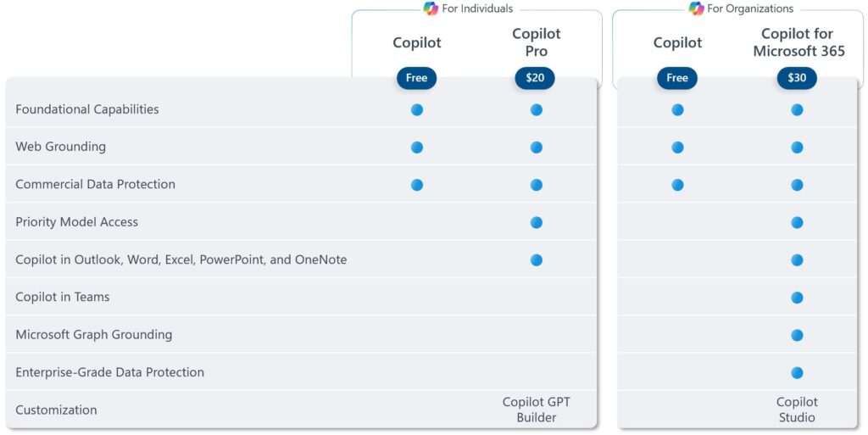
Task: Click the Copilot for Microsoft 365 heading
Action: (798, 42)
